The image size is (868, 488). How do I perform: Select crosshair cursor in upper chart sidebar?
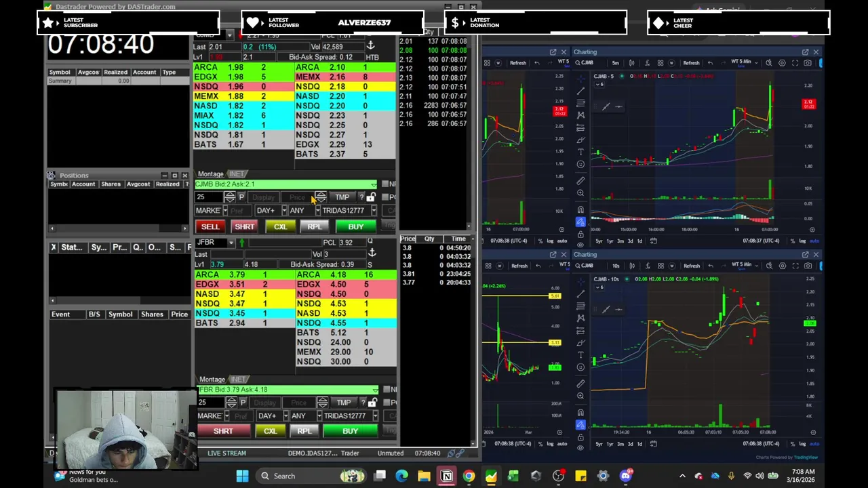click(x=580, y=79)
